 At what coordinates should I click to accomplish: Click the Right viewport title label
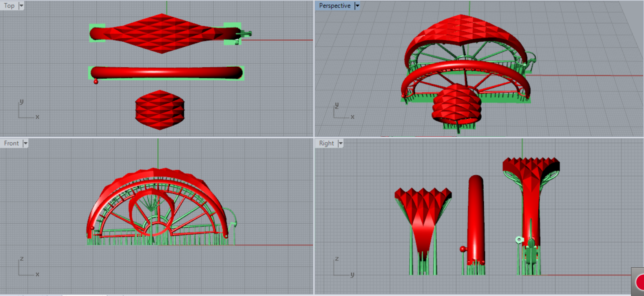click(x=326, y=143)
